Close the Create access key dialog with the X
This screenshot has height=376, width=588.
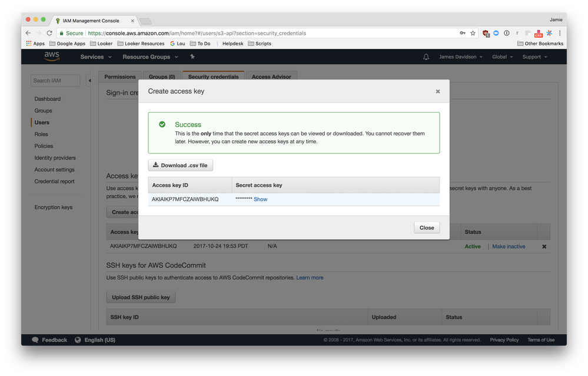click(x=438, y=91)
